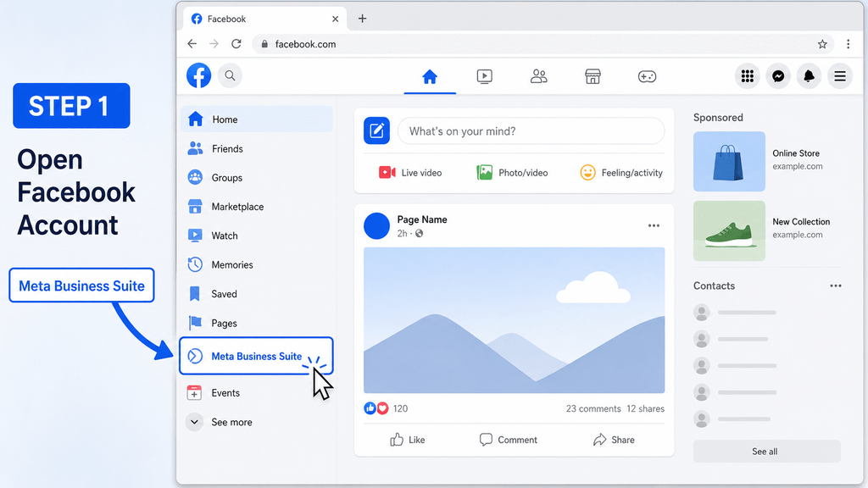Screen dimensions: 868x488
Task: Click the browser forward arrow
Action: point(214,44)
